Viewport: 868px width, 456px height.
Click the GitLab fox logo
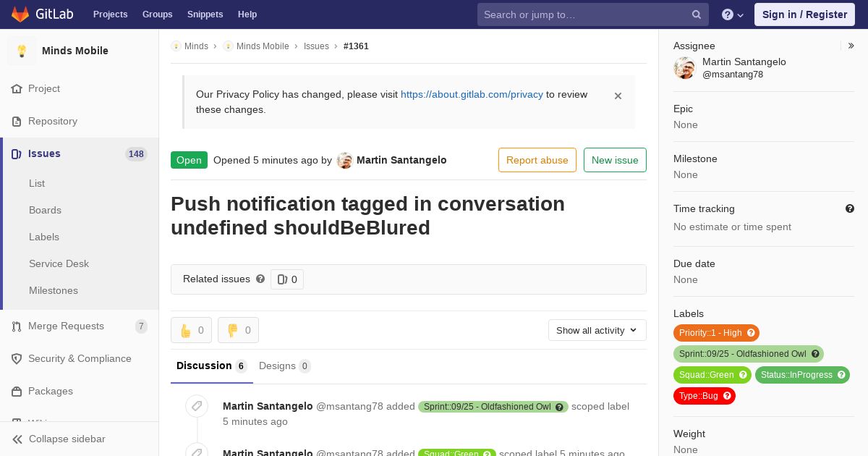(20, 14)
